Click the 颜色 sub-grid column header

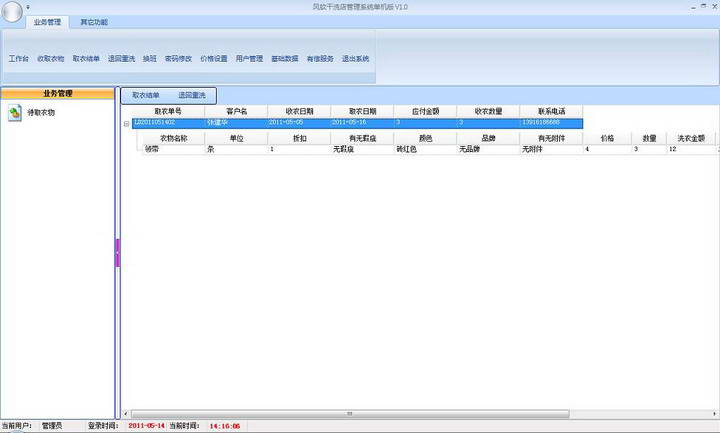tap(425, 138)
